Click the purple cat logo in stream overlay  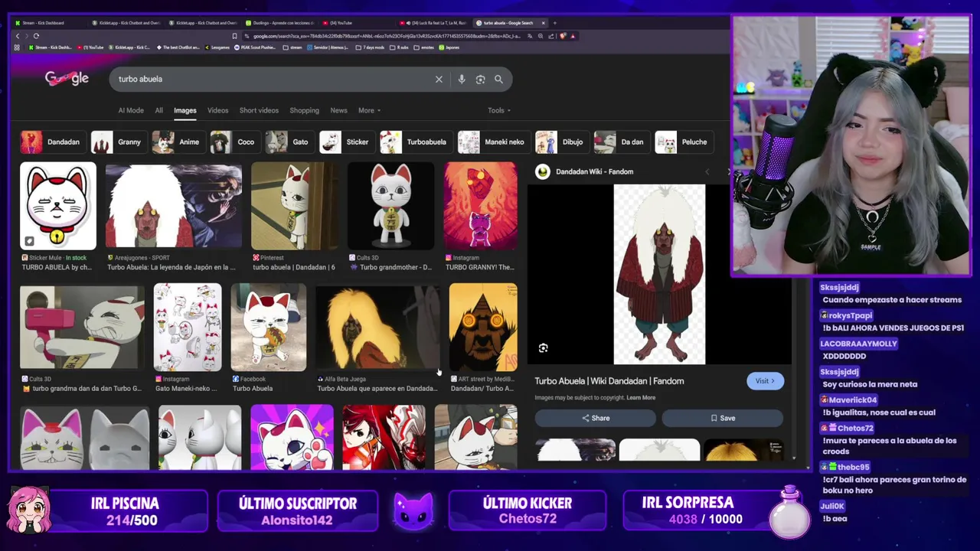[x=413, y=511]
